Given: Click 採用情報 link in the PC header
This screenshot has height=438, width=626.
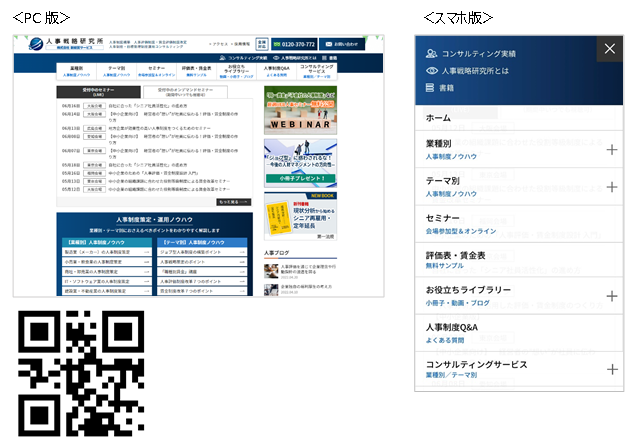Looking at the screenshot, I should pyautogui.click(x=241, y=44).
